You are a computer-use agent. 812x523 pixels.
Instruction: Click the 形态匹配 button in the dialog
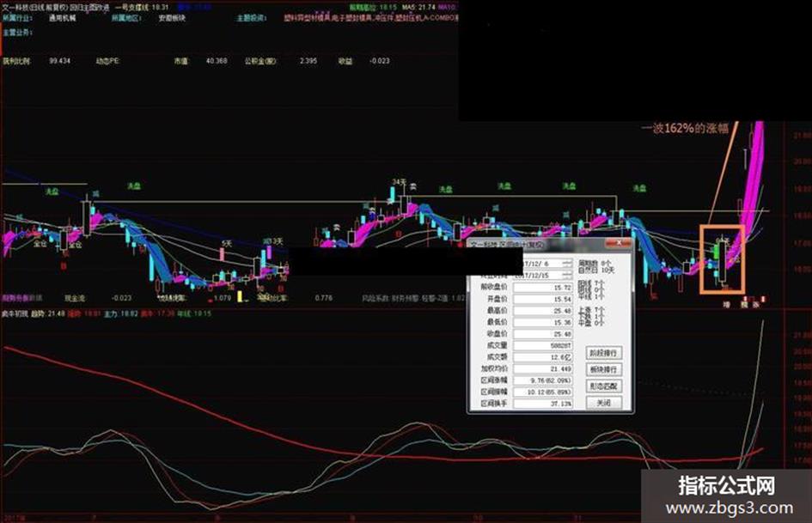[604, 386]
